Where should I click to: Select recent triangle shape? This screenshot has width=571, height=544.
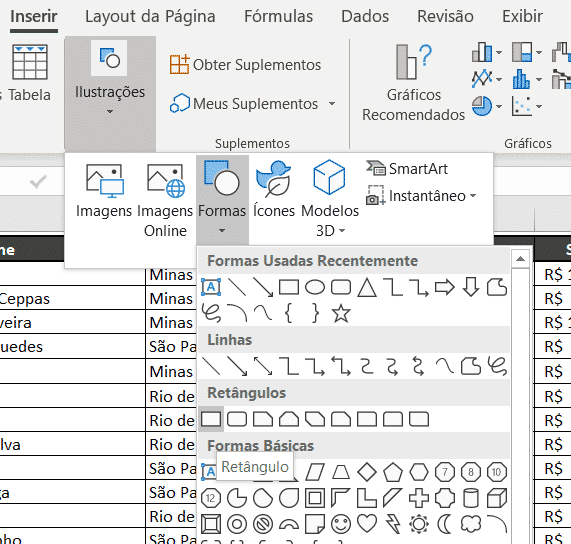tap(367, 287)
